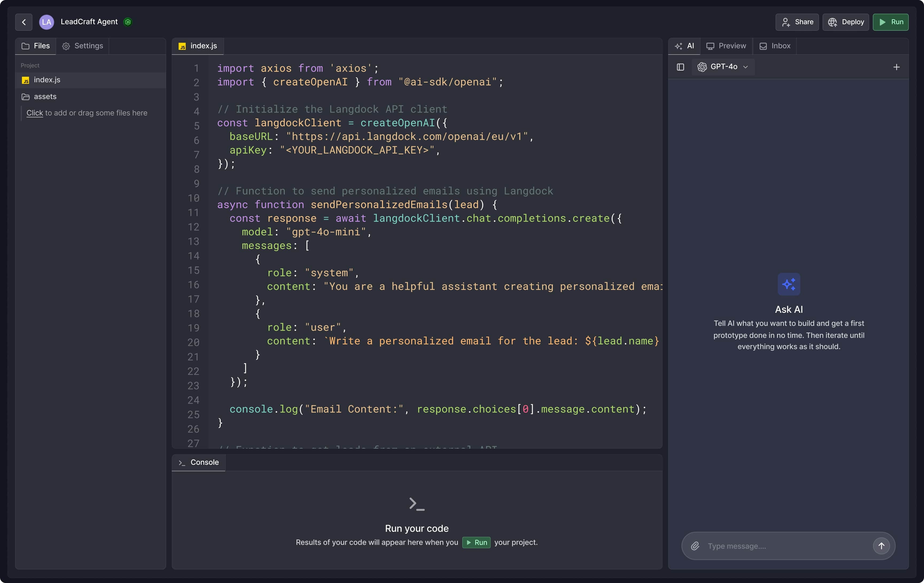
Task: Open the Share dialog
Action: coord(797,22)
